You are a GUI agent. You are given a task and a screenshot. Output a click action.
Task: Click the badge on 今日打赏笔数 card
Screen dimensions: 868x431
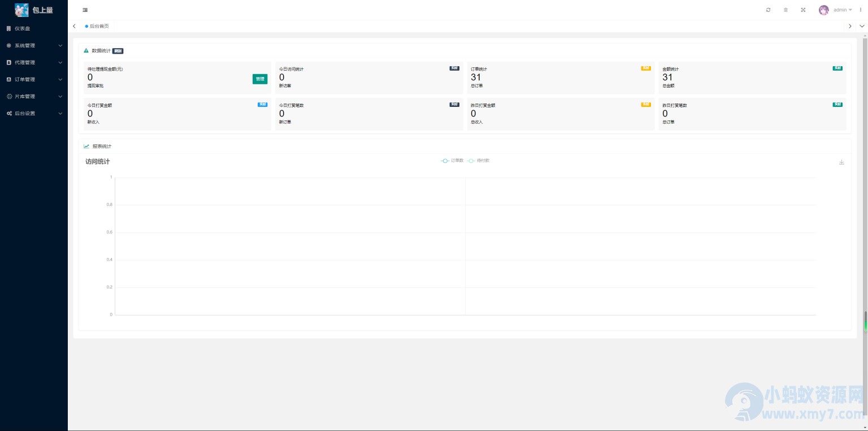pyautogui.click(x=454, y=104)
